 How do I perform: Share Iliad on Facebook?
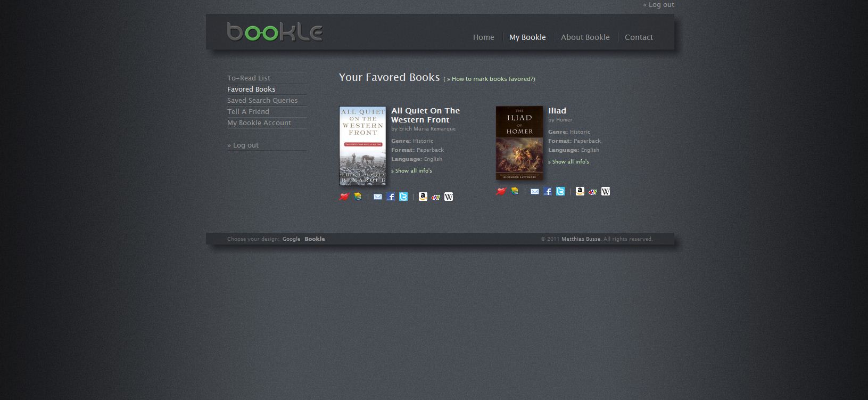pos(548,191)
